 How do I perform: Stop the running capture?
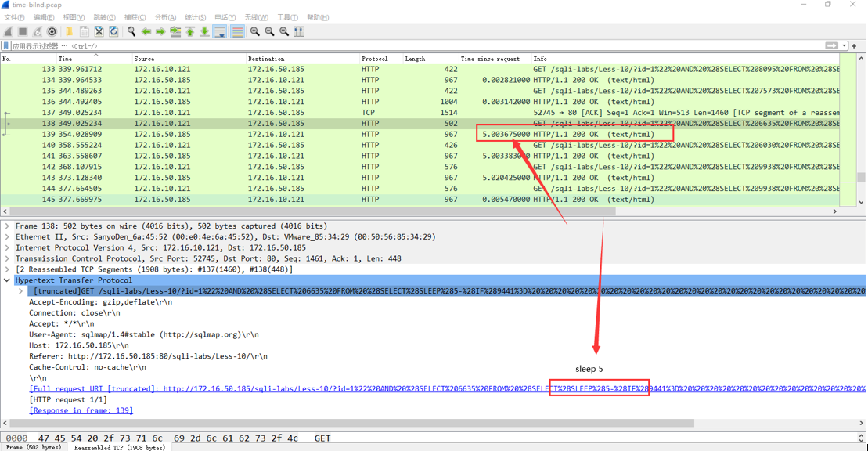point(23,31)
